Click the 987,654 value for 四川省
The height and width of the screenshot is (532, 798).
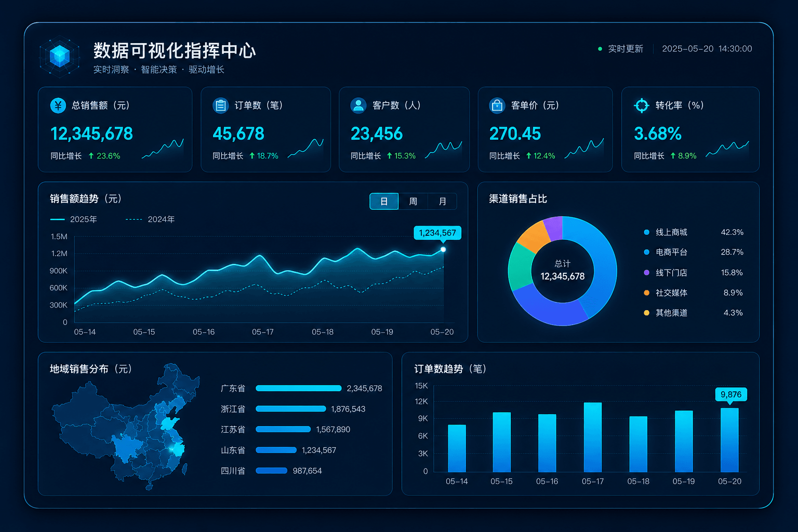(x=308, y=471)
